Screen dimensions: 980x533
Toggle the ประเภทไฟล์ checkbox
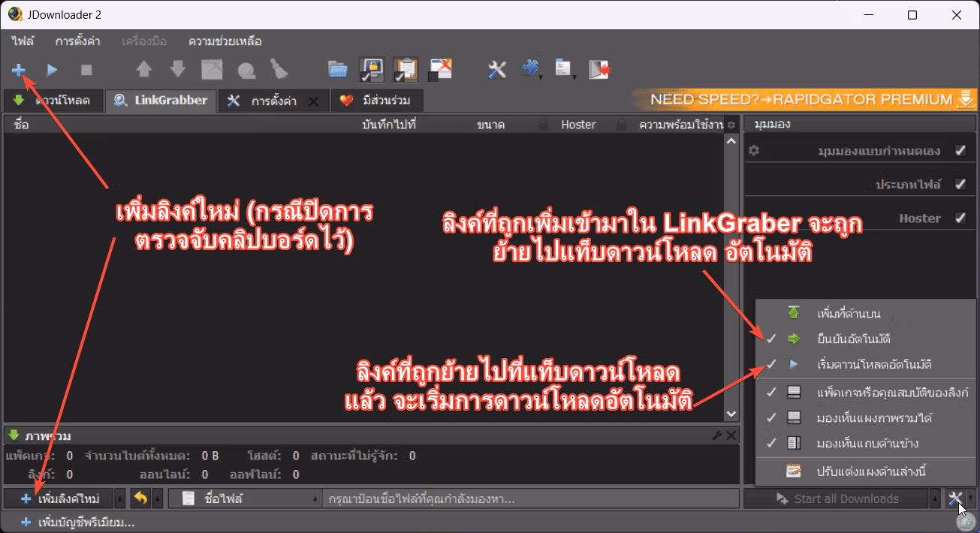[x=960, y=184]
